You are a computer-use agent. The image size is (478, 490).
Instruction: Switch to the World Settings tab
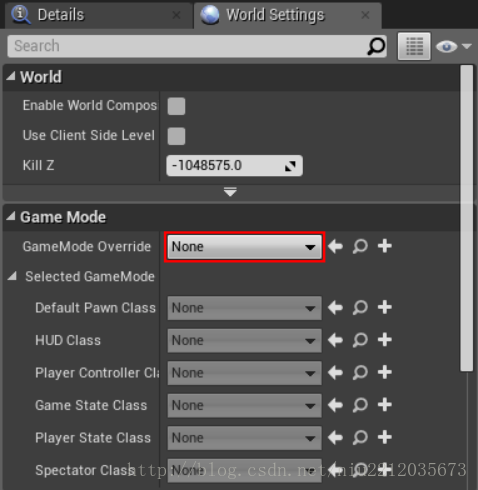click(287, 15)
